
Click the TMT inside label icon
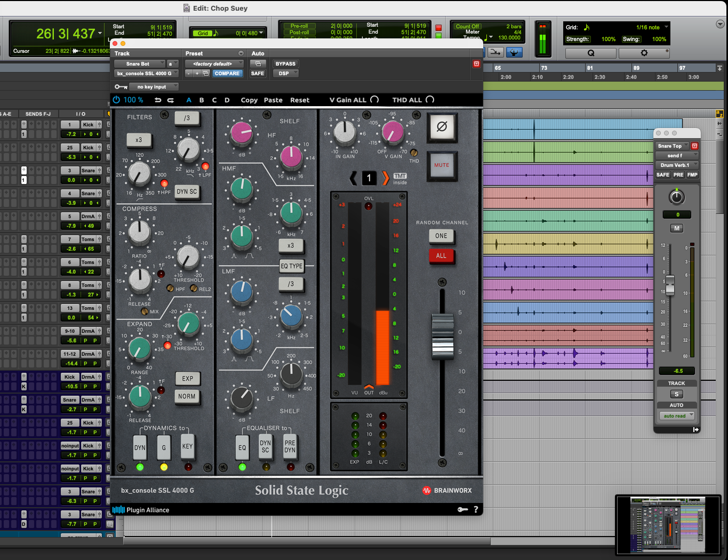400,179
